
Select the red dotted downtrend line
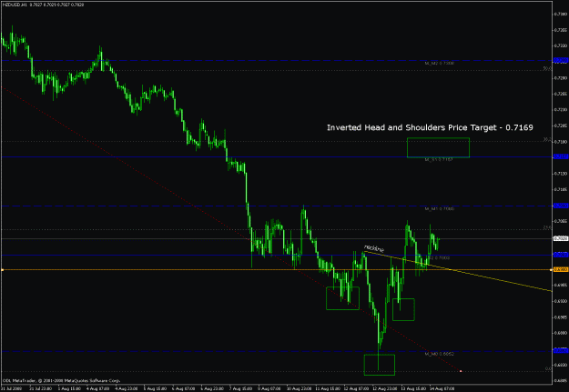(x=231, y=229)
